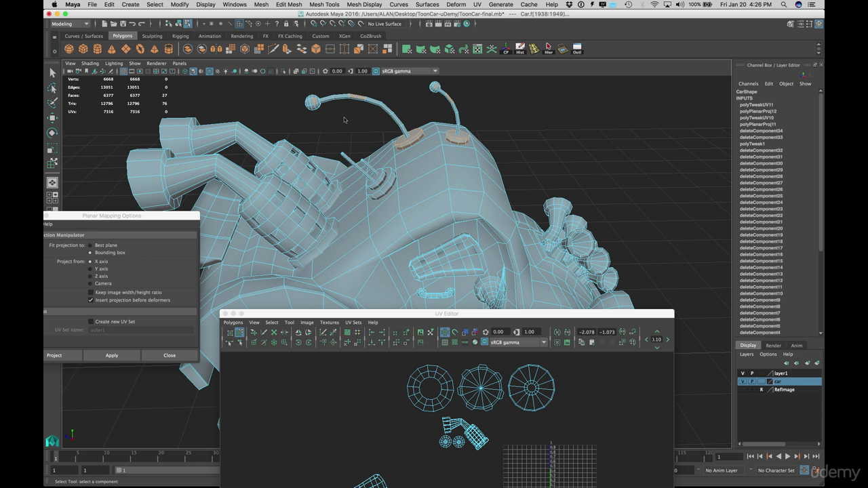Switch to the Rigging shelf tab
This screenshot has height=488, width=868.
point(180,36)
